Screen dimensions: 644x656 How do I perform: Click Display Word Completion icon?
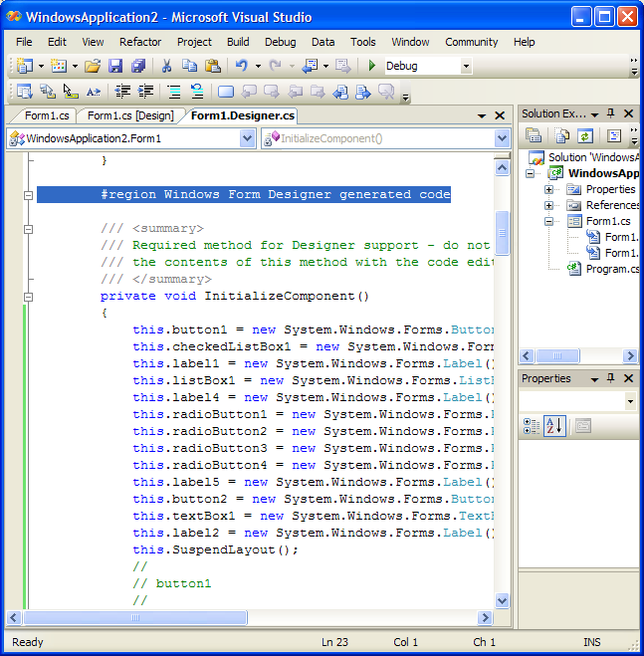pos(94,92)
